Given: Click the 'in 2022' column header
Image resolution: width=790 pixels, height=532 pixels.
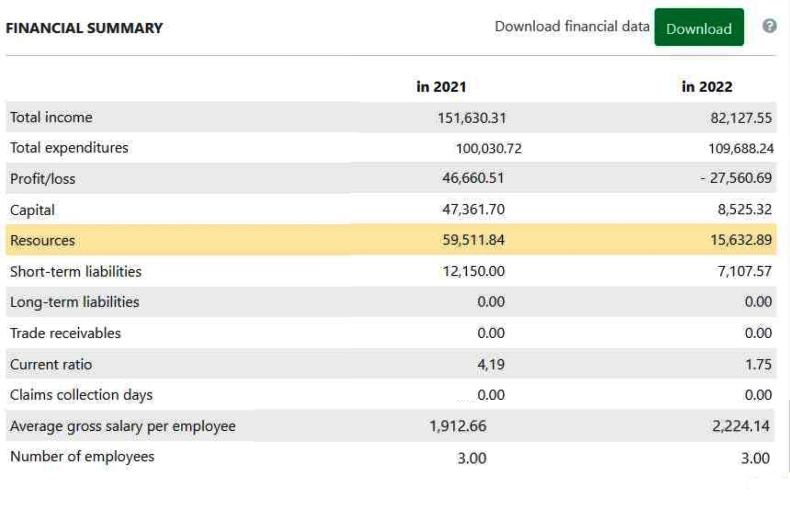Looking at the screenshot, I should coord(707,86).
